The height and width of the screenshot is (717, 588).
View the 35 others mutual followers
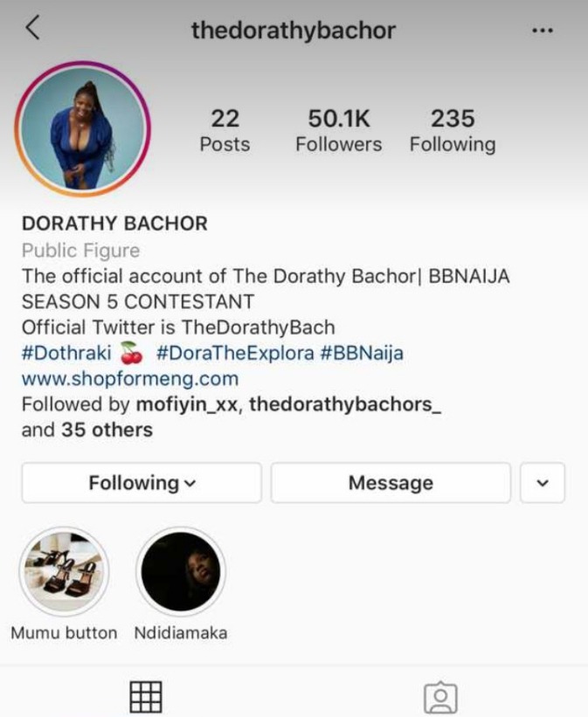tap(107, 430)
